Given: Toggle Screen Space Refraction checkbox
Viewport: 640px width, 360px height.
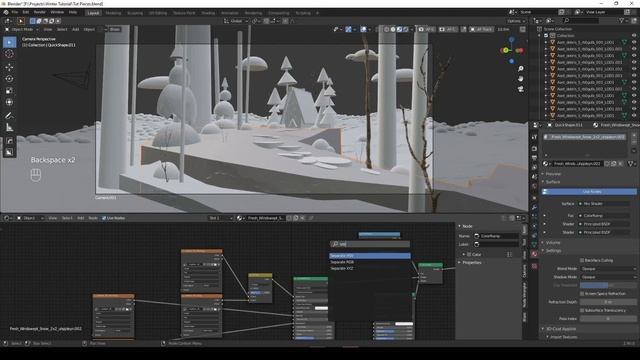Looking at the screenshot, I should 582,293.
